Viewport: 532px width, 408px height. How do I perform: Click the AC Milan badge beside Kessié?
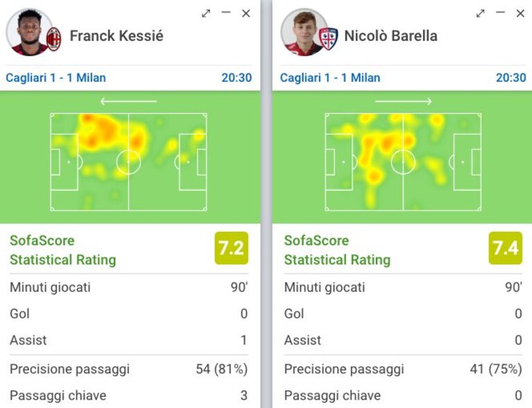[x=53, y=40]
